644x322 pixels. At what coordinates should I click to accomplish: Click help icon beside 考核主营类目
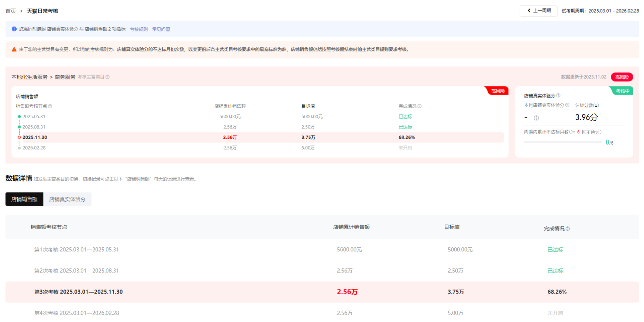[107, 77]
